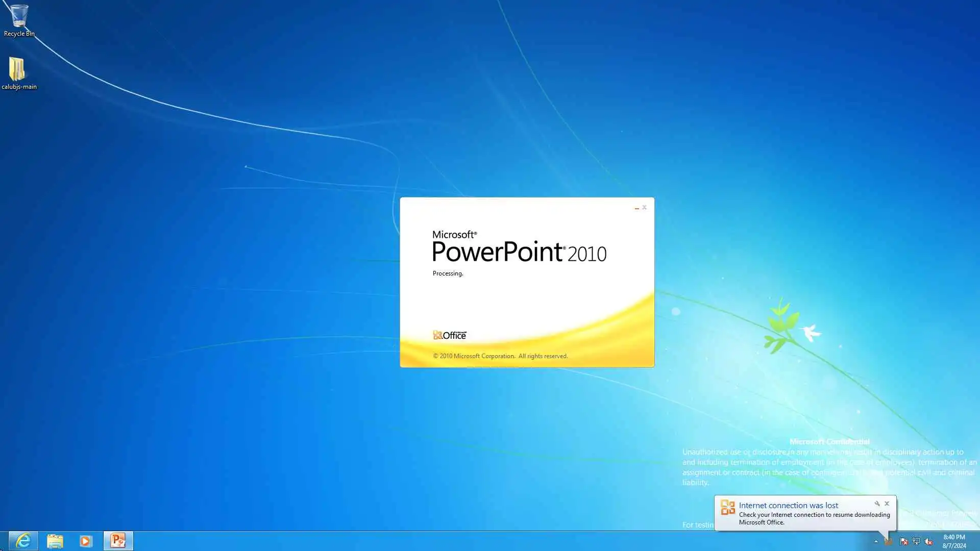Show hidden icons in the system tray

point(876,541)
